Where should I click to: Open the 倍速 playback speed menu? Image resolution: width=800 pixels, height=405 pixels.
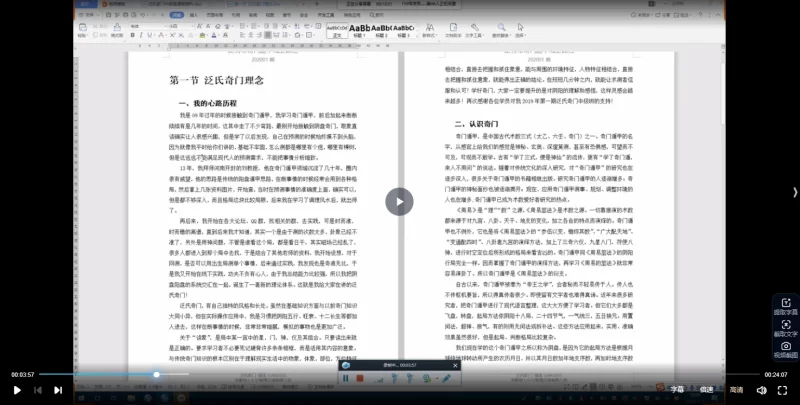pos(706,390)
